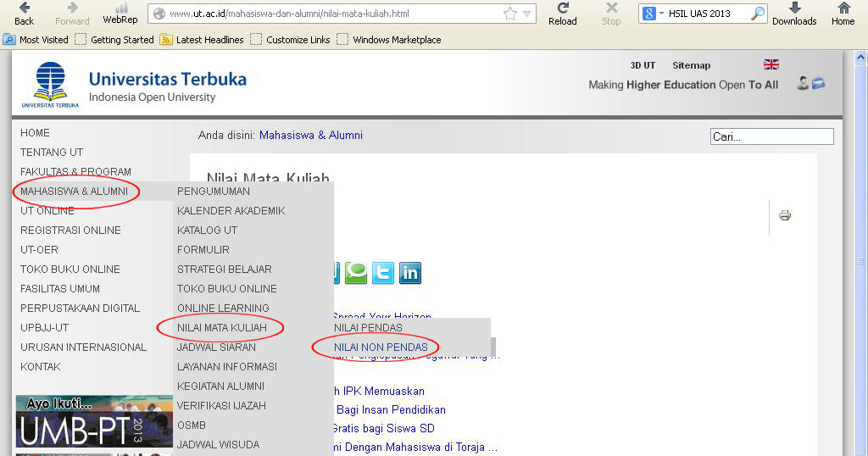The image size is (868, 456).
Task: Select NILAI NON PENDAS option
Action: tap(381, 347)
